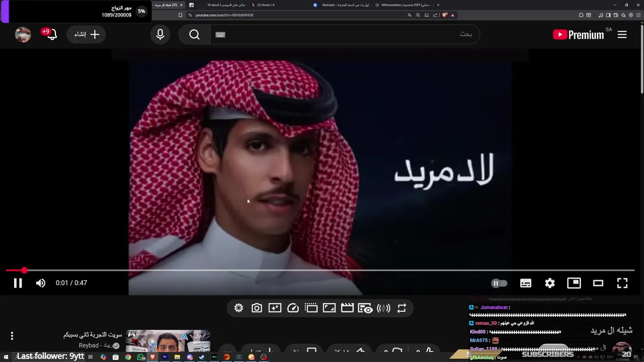644x362 pixels.
Task: Enable theater mode view
Action: coord(598,283)
